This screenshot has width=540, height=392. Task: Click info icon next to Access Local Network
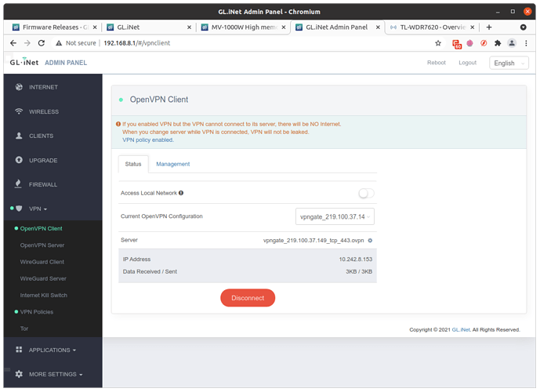181,193
